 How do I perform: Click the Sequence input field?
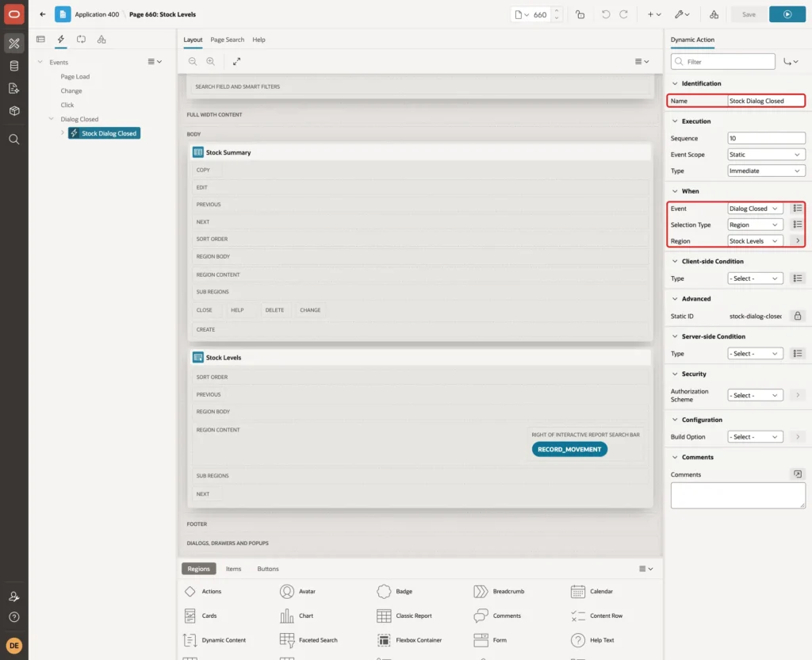pos(766,138)
